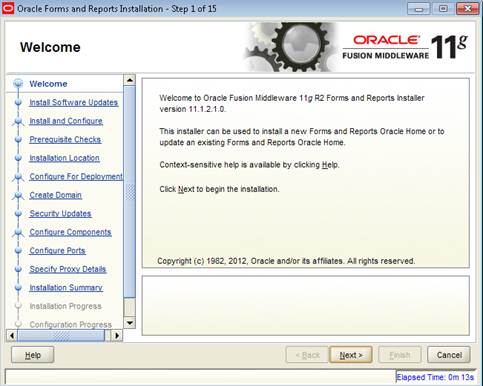
Task: Click the horizontal scroll left arrow
Action: coord(12,335)
